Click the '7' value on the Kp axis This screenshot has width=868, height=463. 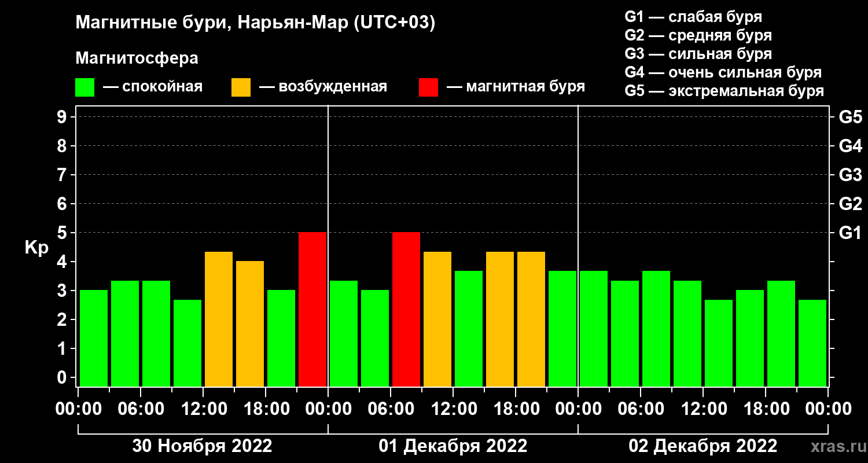tap(63, 175)
